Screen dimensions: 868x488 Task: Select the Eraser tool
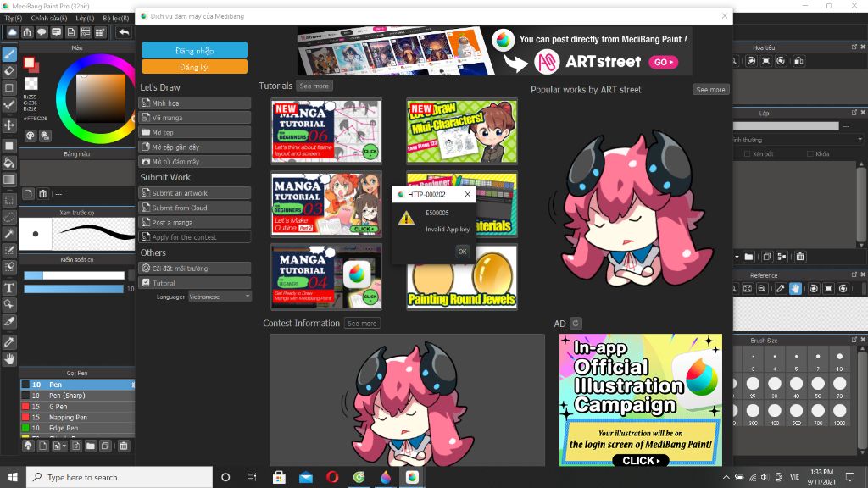click(9, 71)
